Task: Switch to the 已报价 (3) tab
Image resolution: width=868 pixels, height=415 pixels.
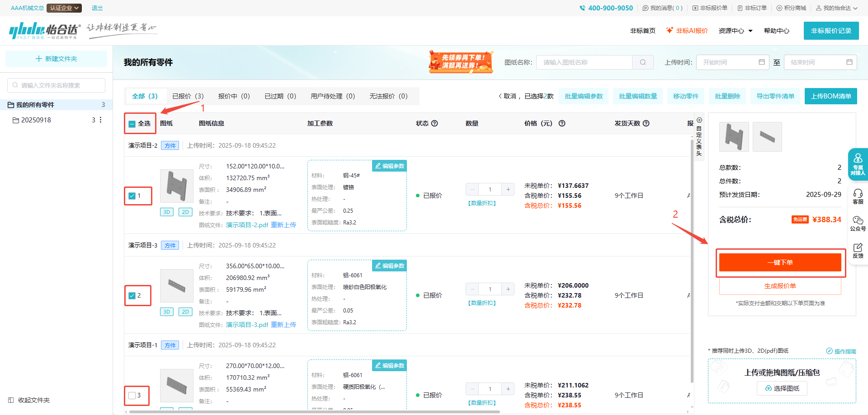Action: [188, 96]
